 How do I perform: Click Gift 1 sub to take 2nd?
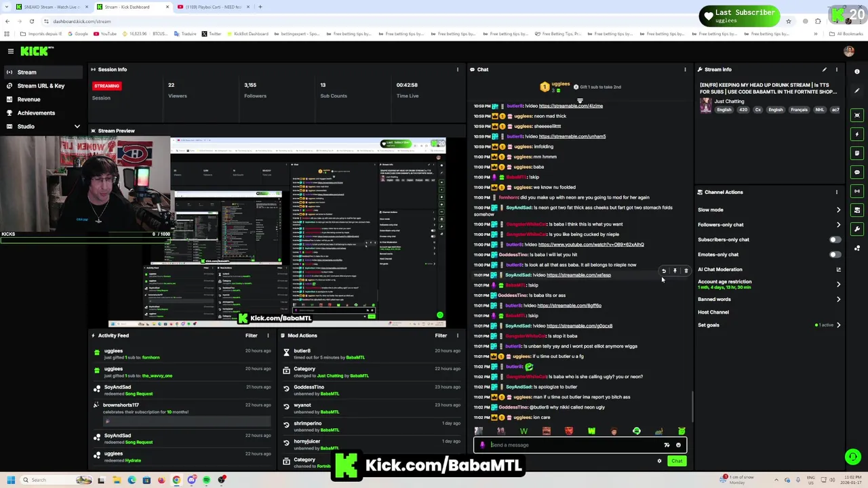tap(597, 87)
